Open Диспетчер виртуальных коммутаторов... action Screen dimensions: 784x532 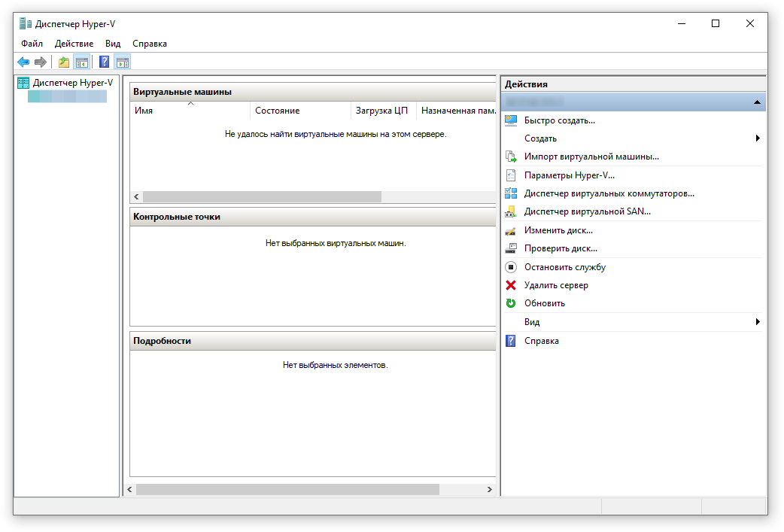pos(609,193)
